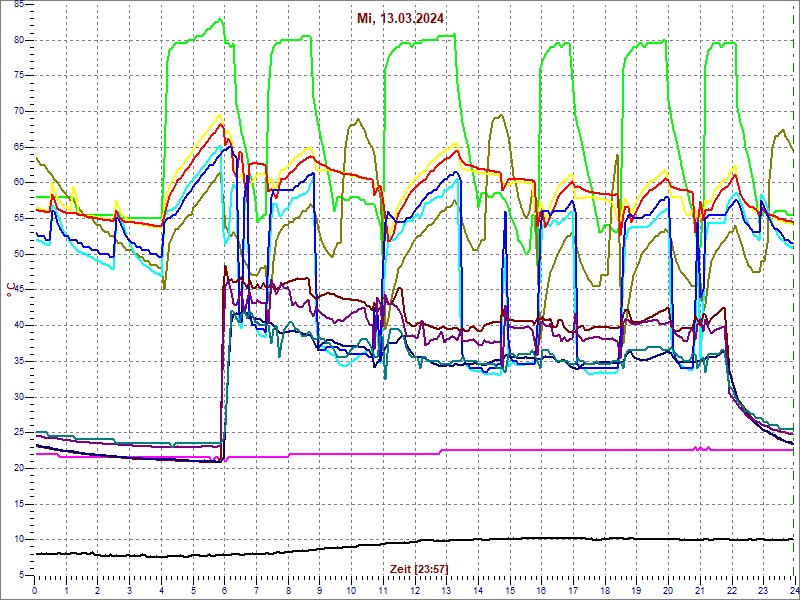Click hour 14 on the time axis

click(x=478, y=590)
